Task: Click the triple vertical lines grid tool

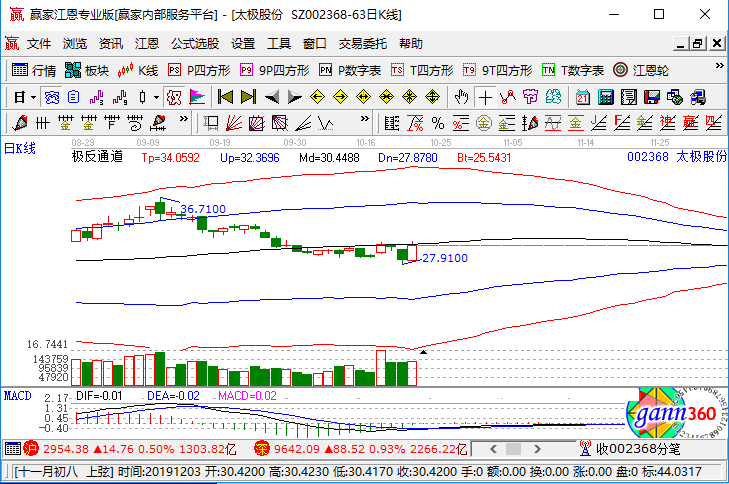Action: [42, 123]
